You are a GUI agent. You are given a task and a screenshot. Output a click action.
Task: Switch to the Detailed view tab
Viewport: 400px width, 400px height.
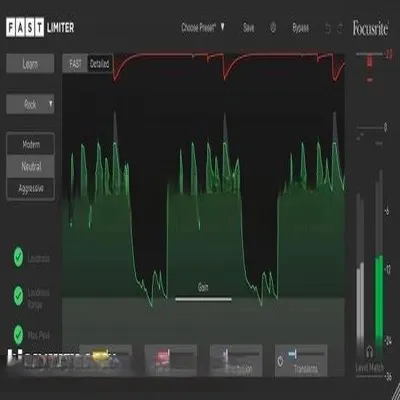(x=99, y=64)
